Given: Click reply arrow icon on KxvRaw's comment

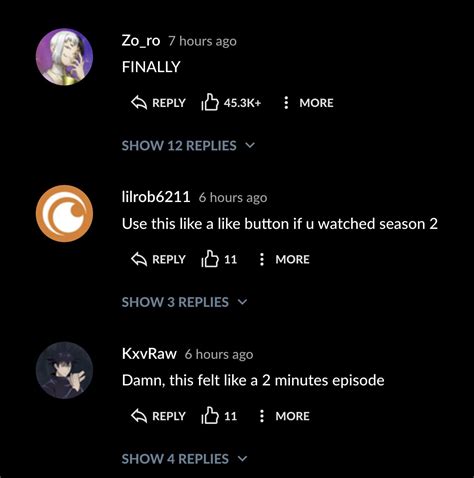Looking at the screenshot, I should tap(139, 416).
